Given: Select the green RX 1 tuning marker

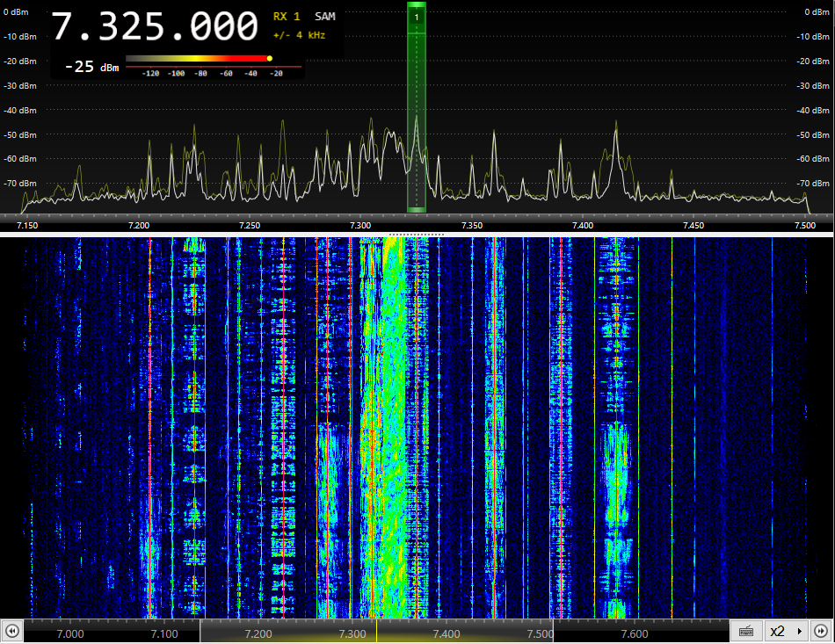Looking at the screenshot, I should click(x=417, y=17).
